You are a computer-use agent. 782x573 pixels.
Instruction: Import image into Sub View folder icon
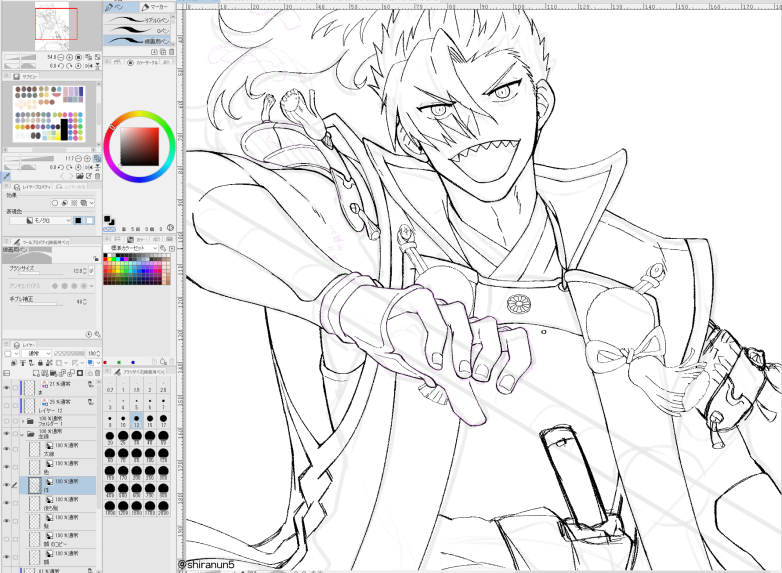(80, 176)
